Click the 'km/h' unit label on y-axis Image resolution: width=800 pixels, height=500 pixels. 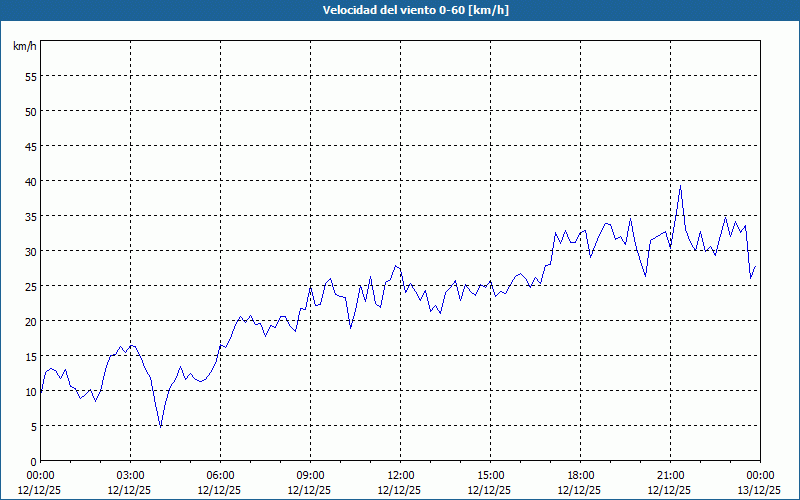(x=24, y=47)
